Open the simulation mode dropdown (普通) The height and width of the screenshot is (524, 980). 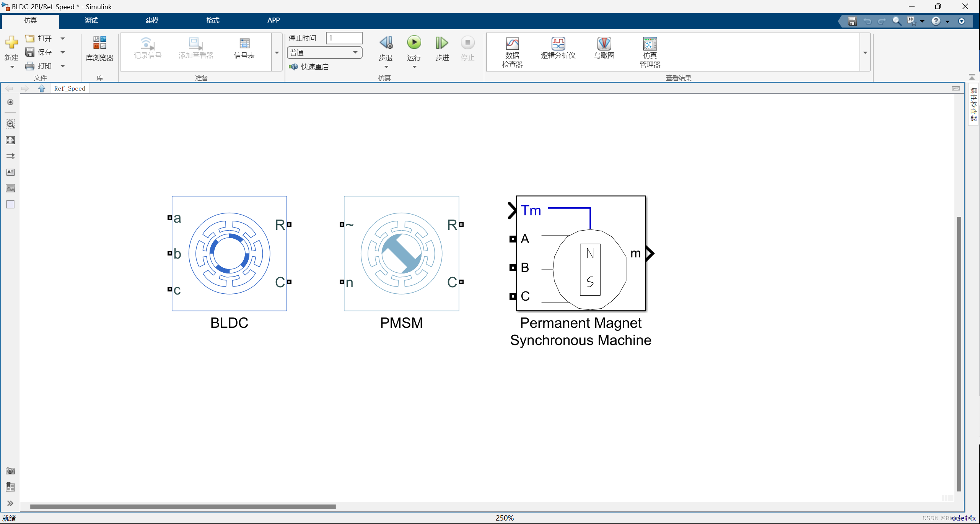click(x=324, y=52)
